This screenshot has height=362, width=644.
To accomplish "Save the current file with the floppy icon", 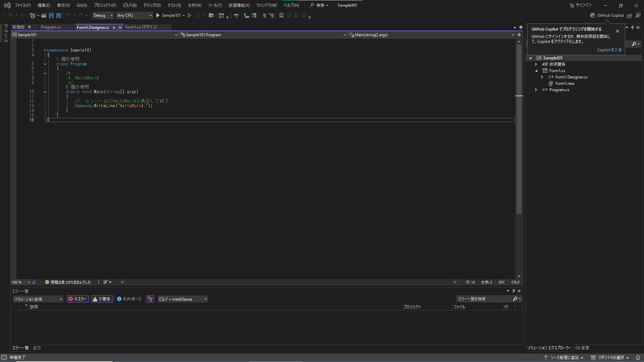I will (x=51, y=15).
